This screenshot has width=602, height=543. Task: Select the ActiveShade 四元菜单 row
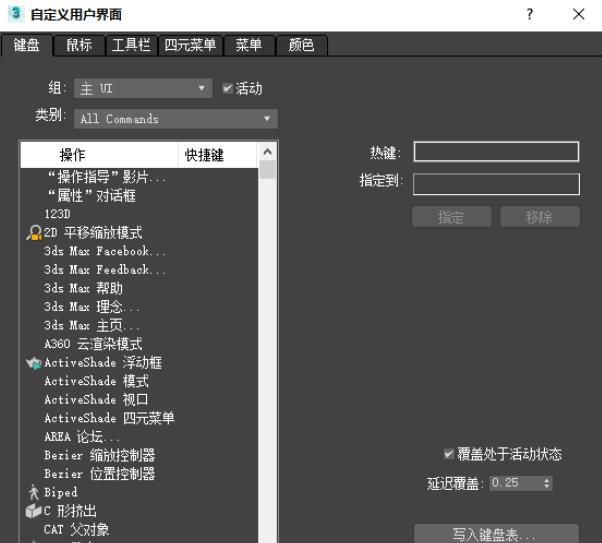[139, 418]
